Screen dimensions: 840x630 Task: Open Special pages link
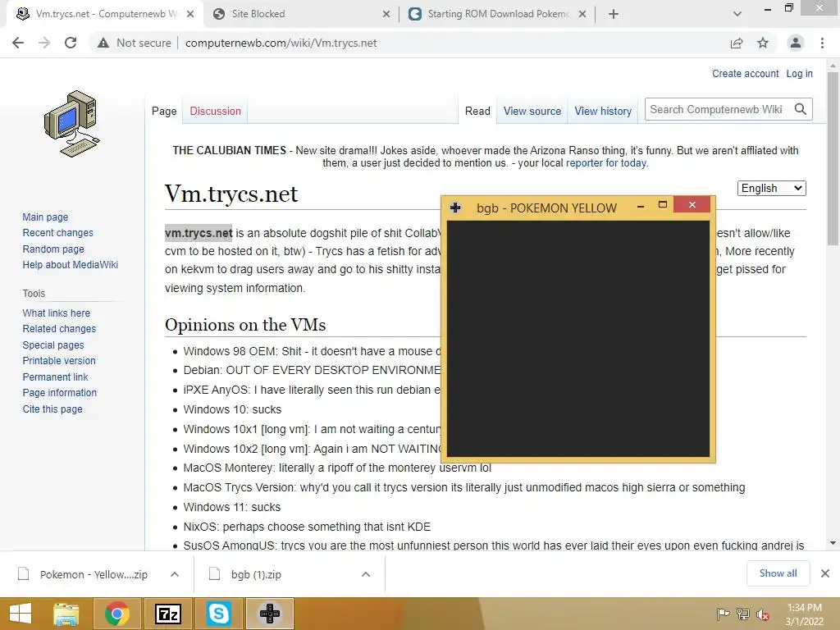tap(53, 345)
